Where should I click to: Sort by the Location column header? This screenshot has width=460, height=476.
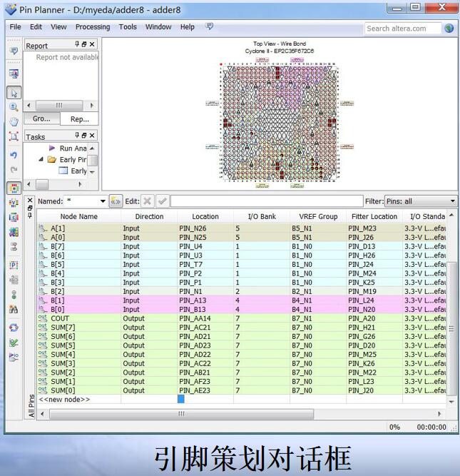click(205, 216)
